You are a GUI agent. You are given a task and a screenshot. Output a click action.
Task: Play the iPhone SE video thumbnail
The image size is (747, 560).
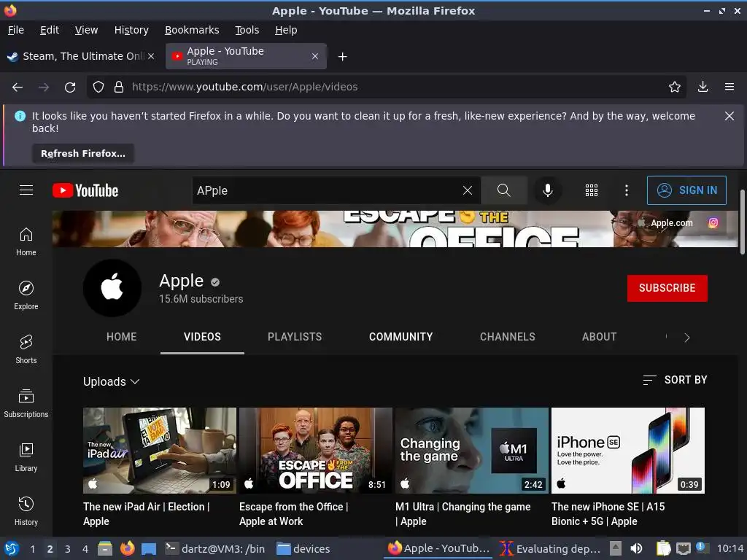pyautogui.click(x=628, y=451)
